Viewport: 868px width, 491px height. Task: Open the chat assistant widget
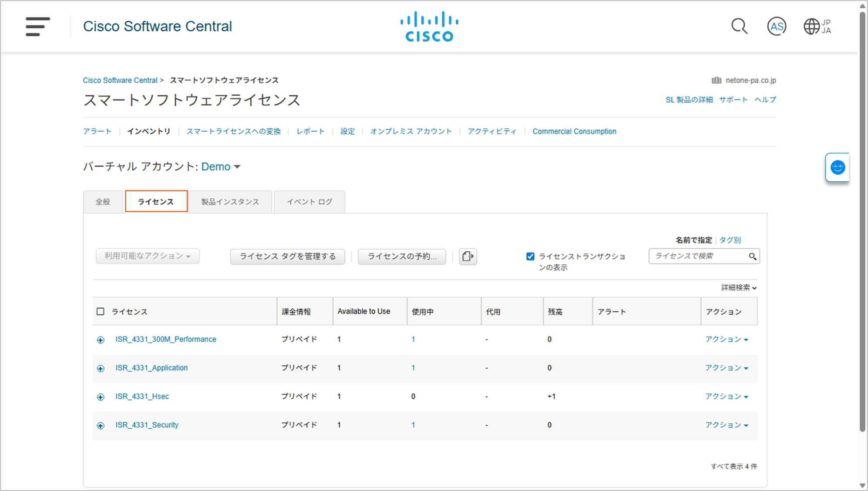837,167
